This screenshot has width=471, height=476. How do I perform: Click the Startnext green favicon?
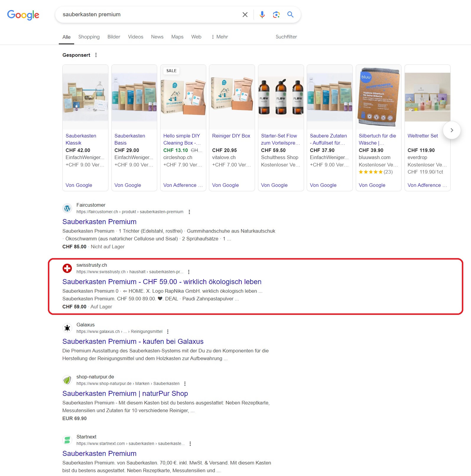tap(67, 440)
